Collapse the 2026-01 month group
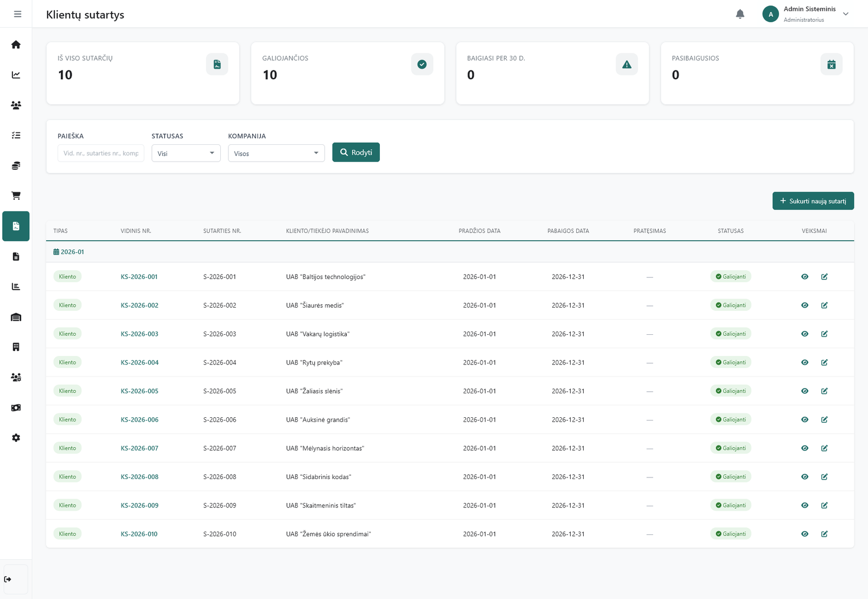Viewport: 868px width, 599px height. pyautogui.click(x=69, y=252)
